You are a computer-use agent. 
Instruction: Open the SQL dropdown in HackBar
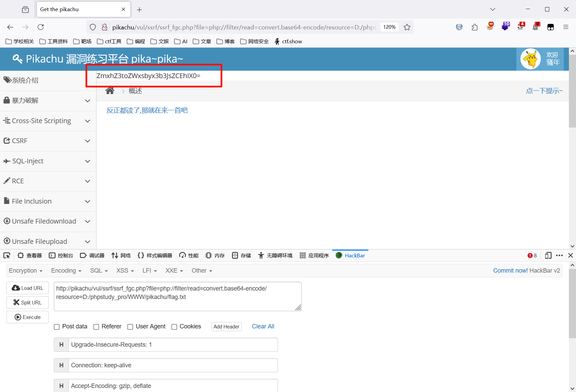click(x=99, y=271)
